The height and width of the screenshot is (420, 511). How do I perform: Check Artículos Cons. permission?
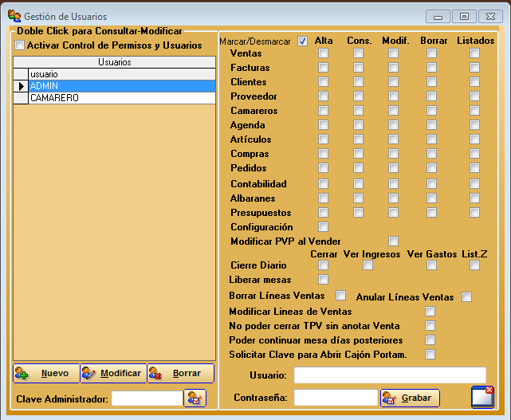pos(358,139)
